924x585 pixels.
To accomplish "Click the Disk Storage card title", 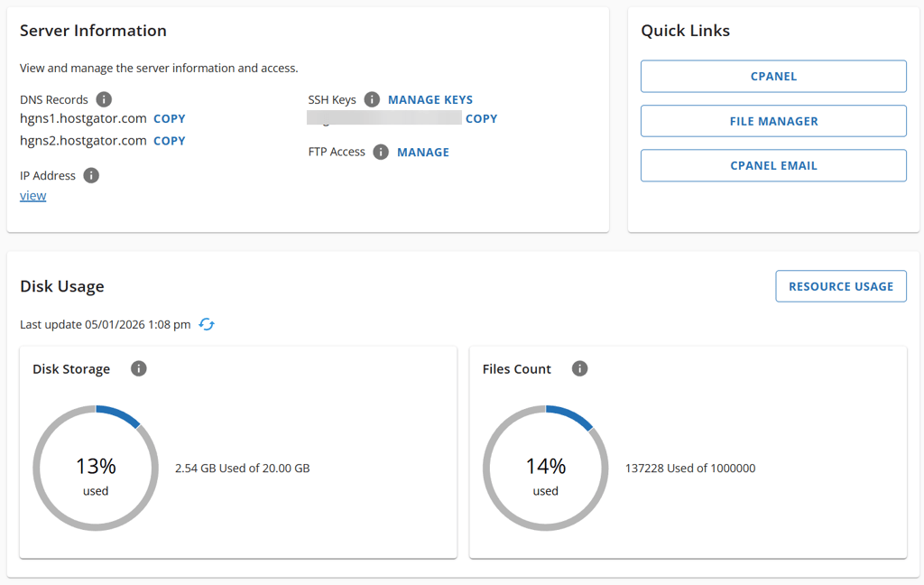I will (x=71, y=369).
